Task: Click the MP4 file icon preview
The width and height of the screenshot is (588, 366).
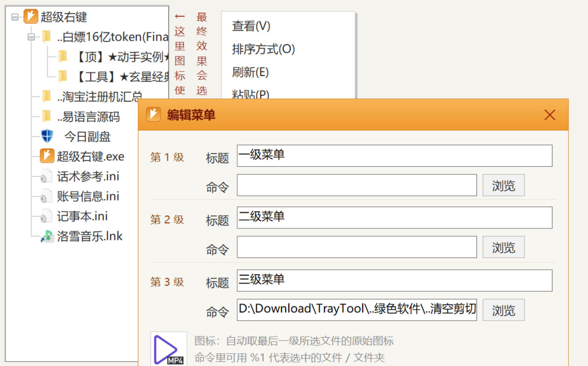Action: [x=168, y=349]
